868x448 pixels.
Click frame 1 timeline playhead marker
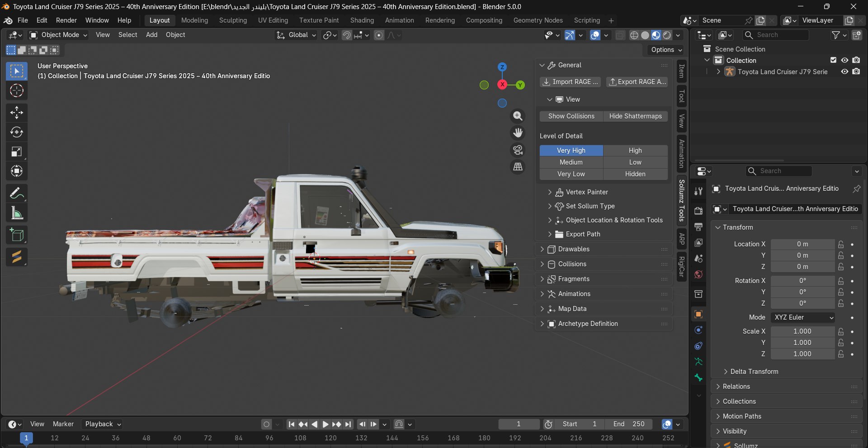tap(26, 438)
